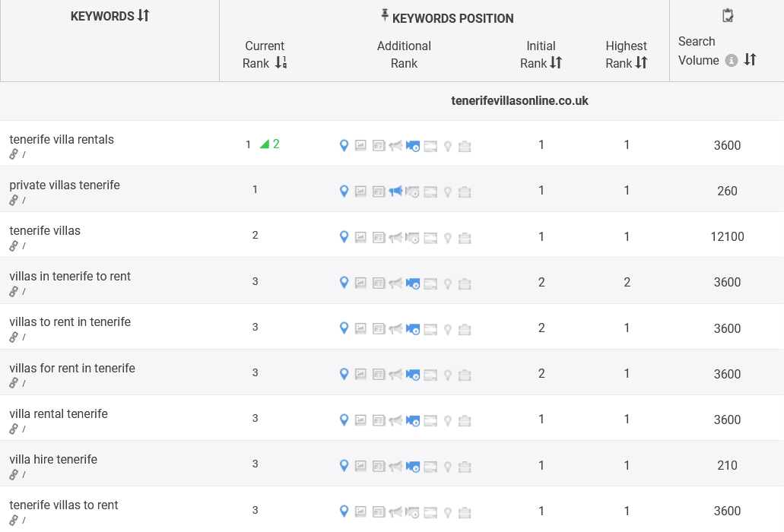The width and height of the screenshot is (784, 532).
Task: Sort by Search Volume arrows
Action: point(750,60)
